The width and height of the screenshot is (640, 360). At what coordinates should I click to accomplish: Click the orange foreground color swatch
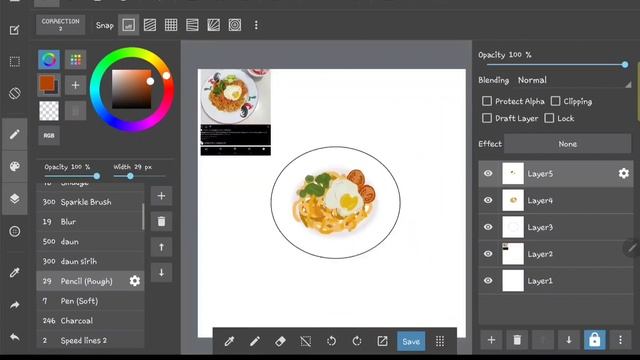[x=47, y=84]
